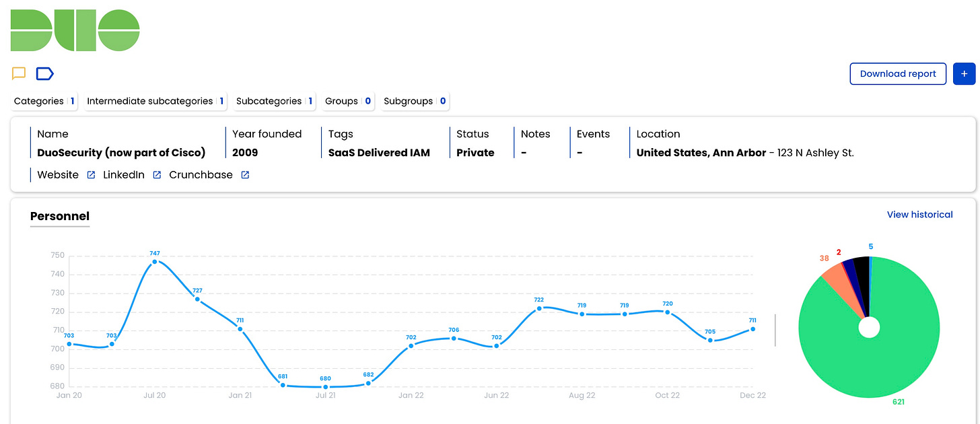This screenshot has width=980, height=424.
Task: Open the View historical link
Action: tap(919, 215)
